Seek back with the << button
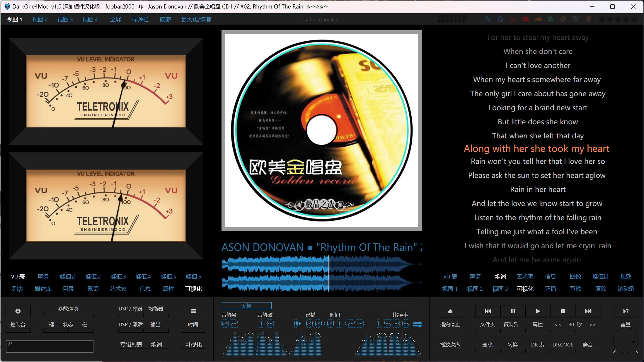 558,324
